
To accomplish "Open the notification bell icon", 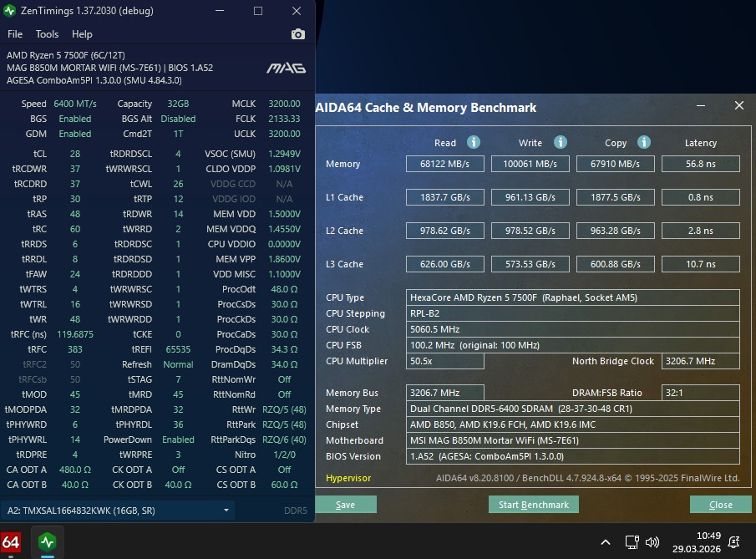I will [x=733, y=542].
